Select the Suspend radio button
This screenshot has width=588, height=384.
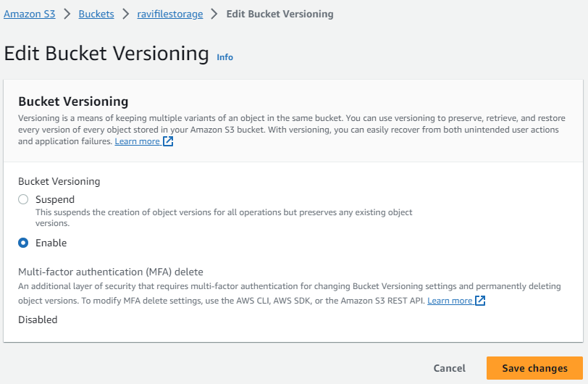(23, 199)
